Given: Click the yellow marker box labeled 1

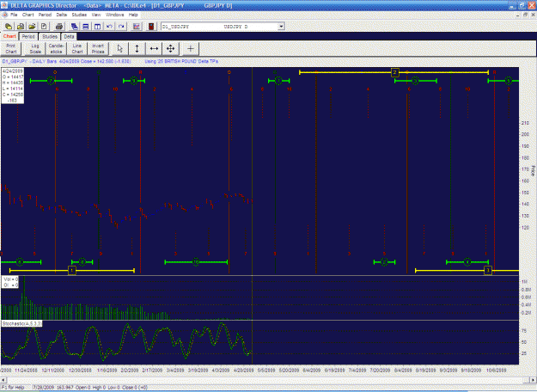Looking at the screenshot, I should click(72, 271).
